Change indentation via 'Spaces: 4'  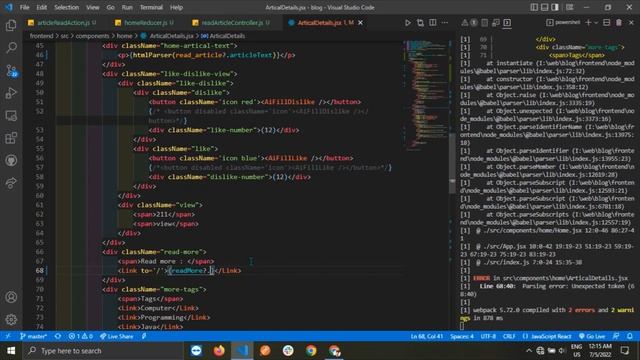[x=462, y=336]
